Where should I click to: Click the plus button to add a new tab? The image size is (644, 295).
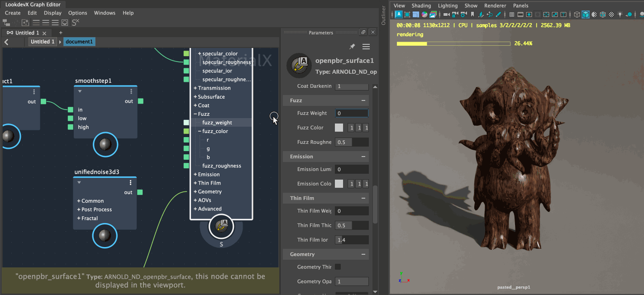tap(61, 33)
